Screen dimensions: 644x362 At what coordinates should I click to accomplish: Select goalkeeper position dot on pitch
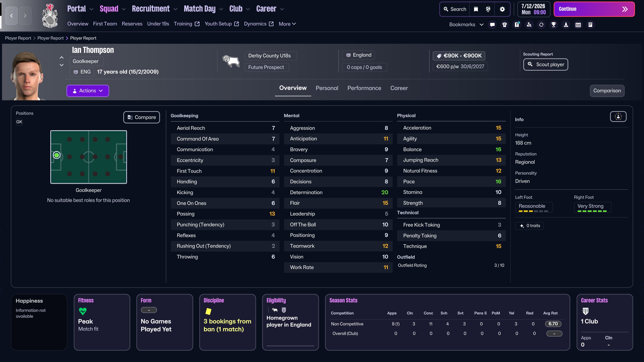[x=57, y=155]
